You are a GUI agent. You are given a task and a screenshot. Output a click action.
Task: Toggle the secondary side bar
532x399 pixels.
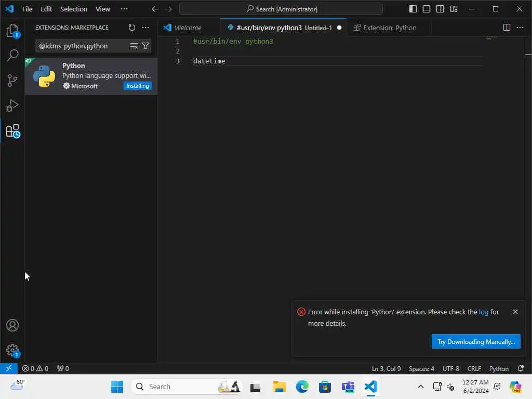click(x=440, y=9)
